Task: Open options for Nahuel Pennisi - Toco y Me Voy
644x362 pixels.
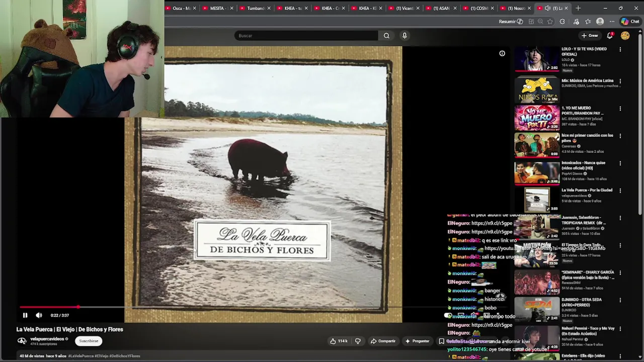Action: [620, 329]
